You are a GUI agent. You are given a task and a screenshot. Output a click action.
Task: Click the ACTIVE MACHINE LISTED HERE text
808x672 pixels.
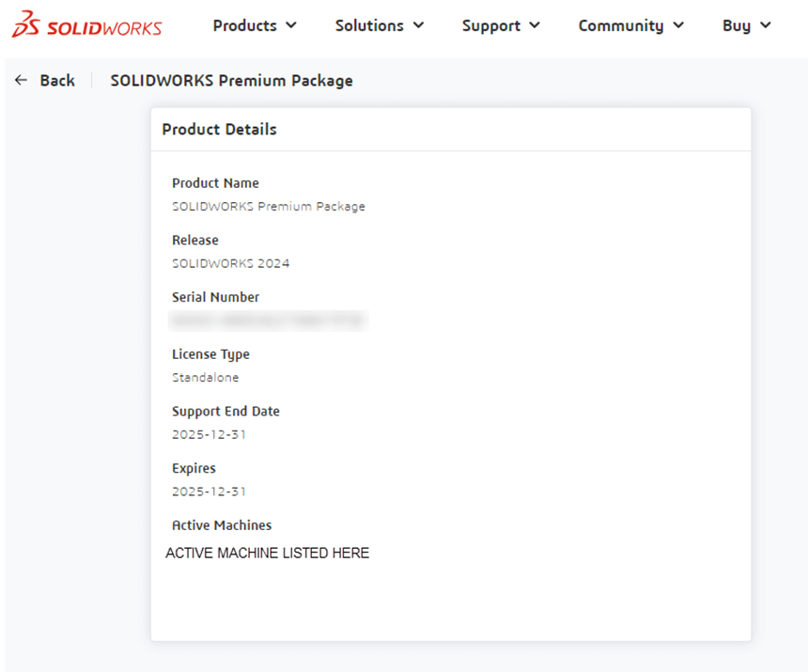pos(267,554)
